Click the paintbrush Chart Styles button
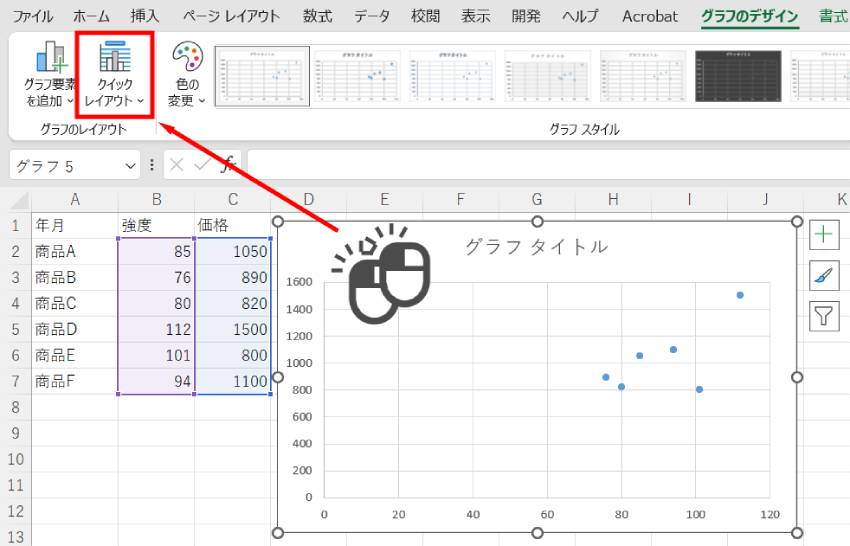Image resolution: width=850 pixels, height=546 pixels. 823,275
